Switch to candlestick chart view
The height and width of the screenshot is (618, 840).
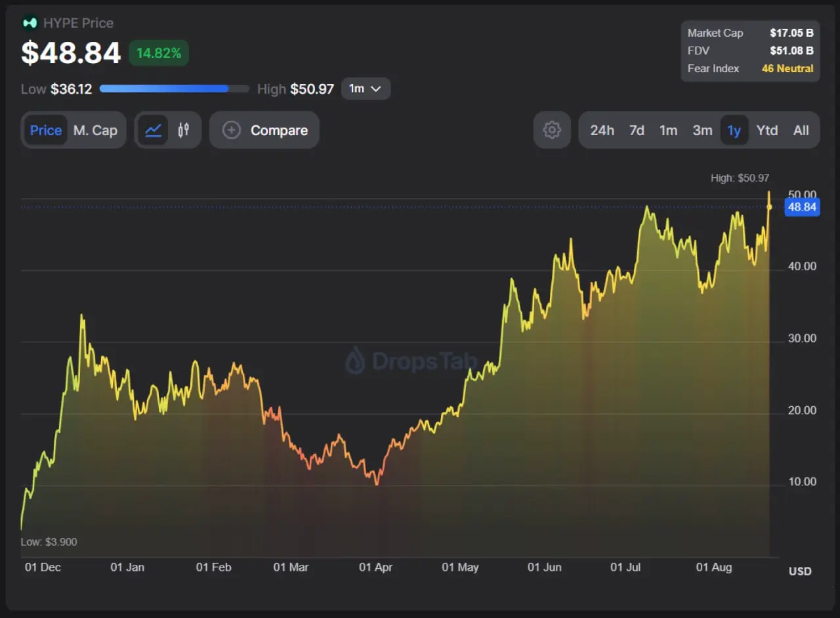click(184, 130)
